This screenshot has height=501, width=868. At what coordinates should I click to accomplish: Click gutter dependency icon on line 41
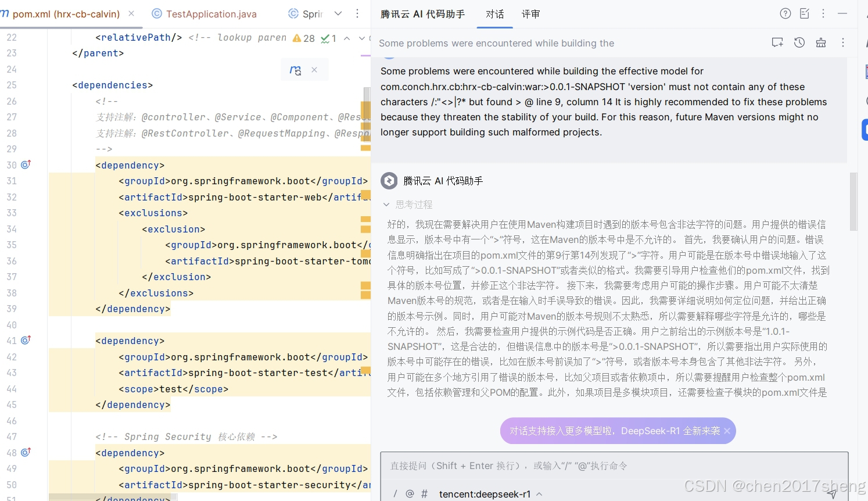pos(26,340)
